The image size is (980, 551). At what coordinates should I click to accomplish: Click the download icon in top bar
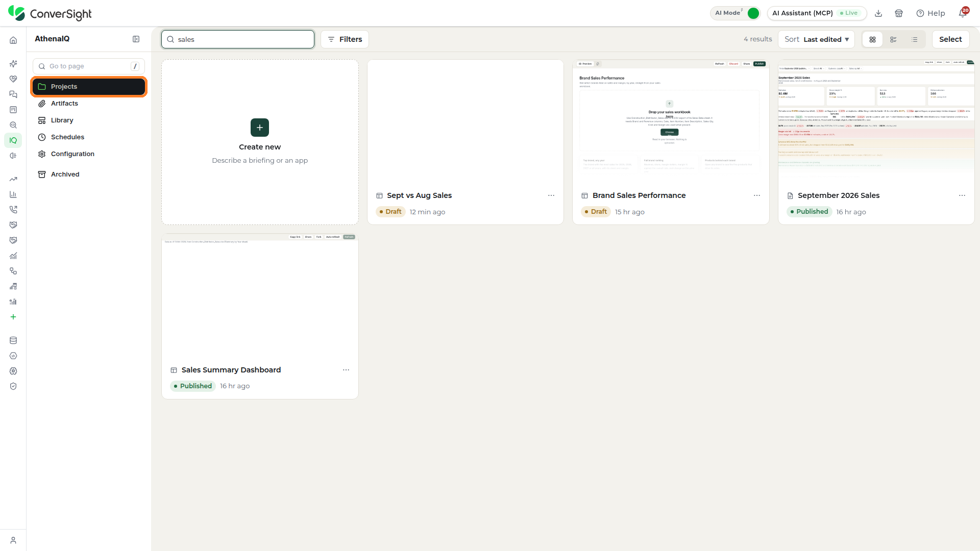coord(878,13)
